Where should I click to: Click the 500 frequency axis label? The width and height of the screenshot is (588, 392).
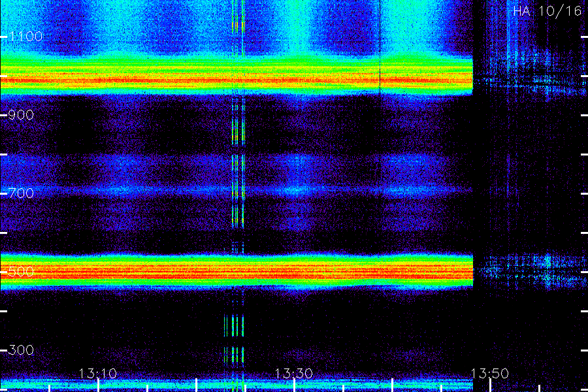21,272
